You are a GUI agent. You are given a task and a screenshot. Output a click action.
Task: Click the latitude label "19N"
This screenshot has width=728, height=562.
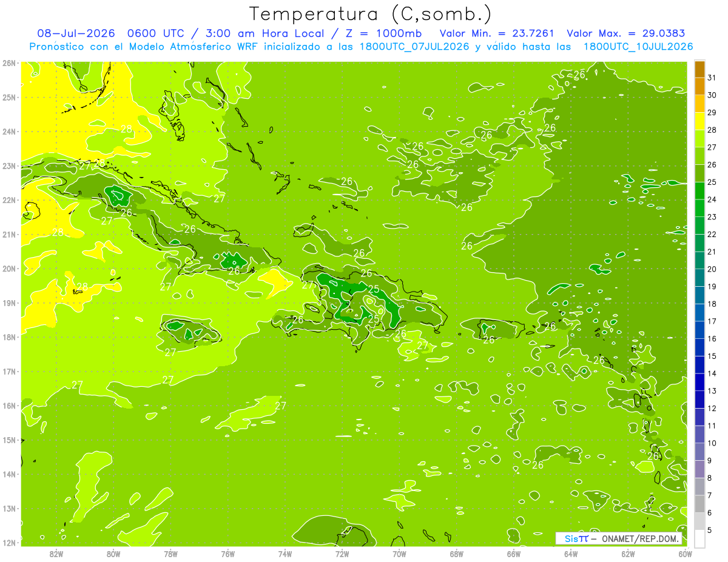8,303
